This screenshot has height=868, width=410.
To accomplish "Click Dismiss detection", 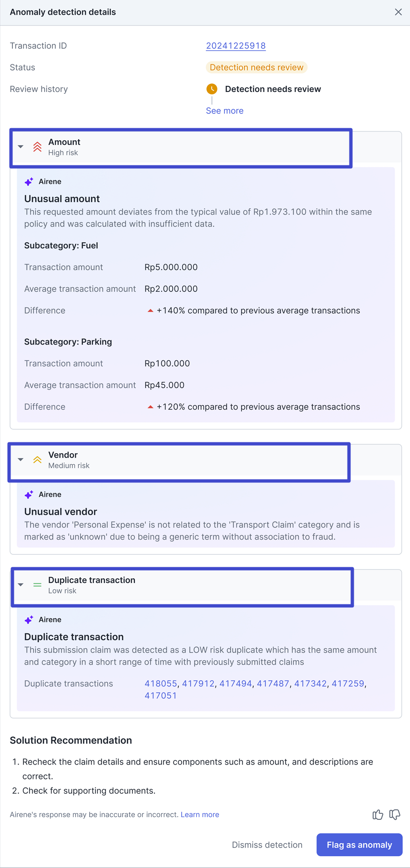I will pyautogui.click(x=267, y=845).
